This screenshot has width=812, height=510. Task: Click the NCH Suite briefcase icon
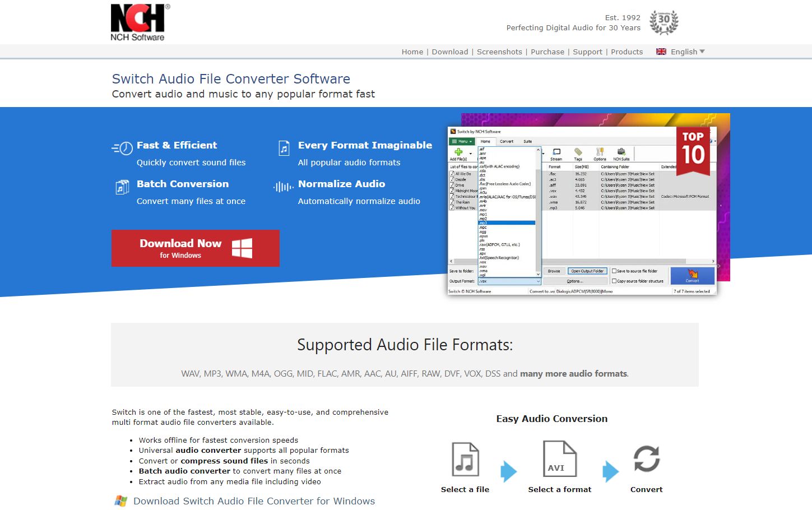pos(621,152)
